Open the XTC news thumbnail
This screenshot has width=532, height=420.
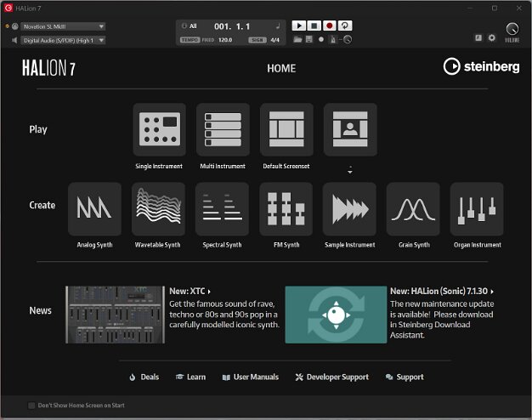click(x=115, y=315)
